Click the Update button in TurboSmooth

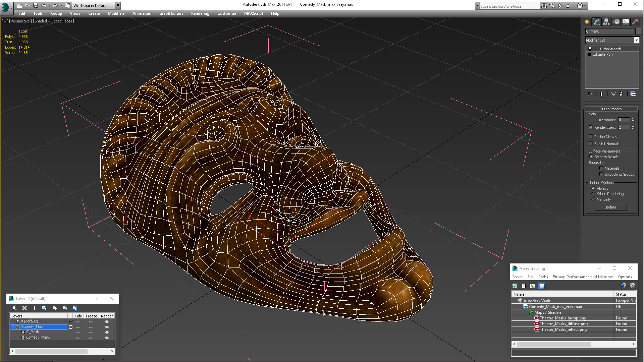click(x=610, y=207)
